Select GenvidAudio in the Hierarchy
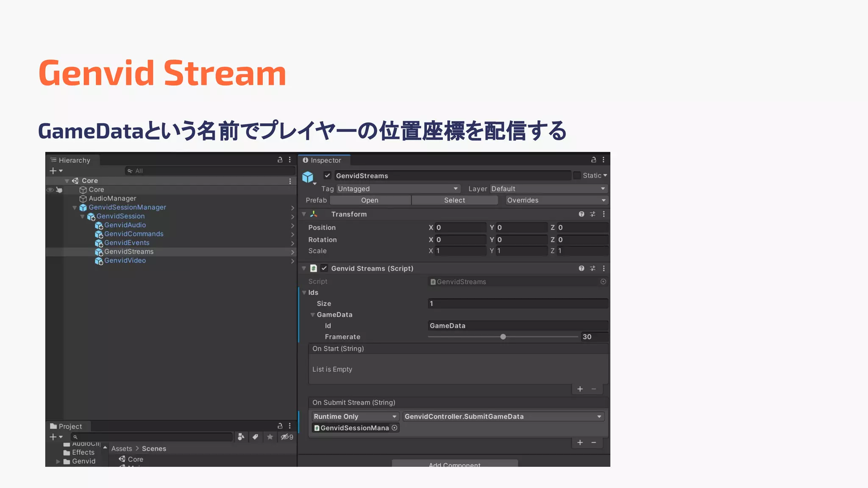Screen dimensions: 868x488 point(125,225)
